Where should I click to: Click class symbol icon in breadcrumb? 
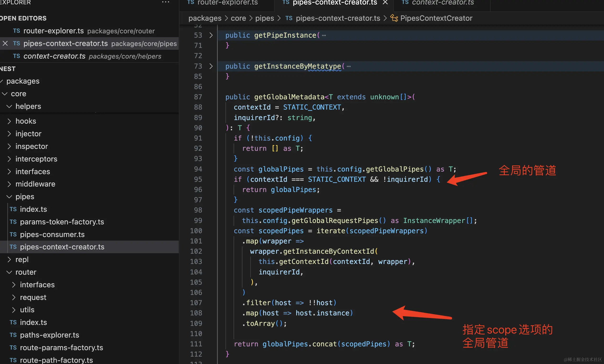pyautogui.click(x=394, y=18)
